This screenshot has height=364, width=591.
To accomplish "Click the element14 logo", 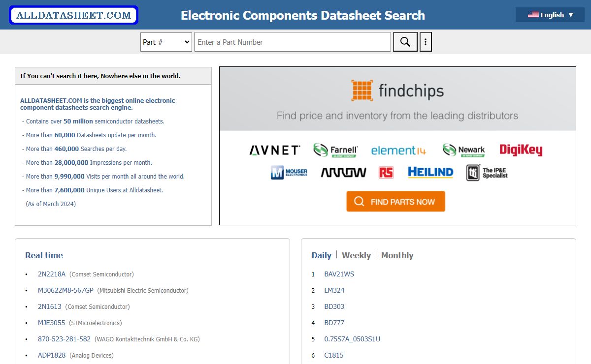I will tap(398, 151).
